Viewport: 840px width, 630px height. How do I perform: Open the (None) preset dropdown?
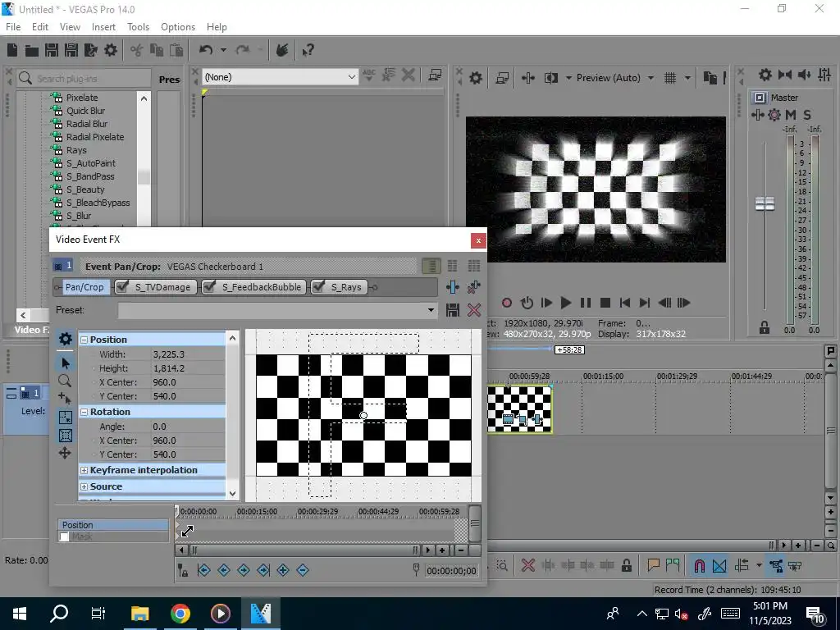click(351, 77)
